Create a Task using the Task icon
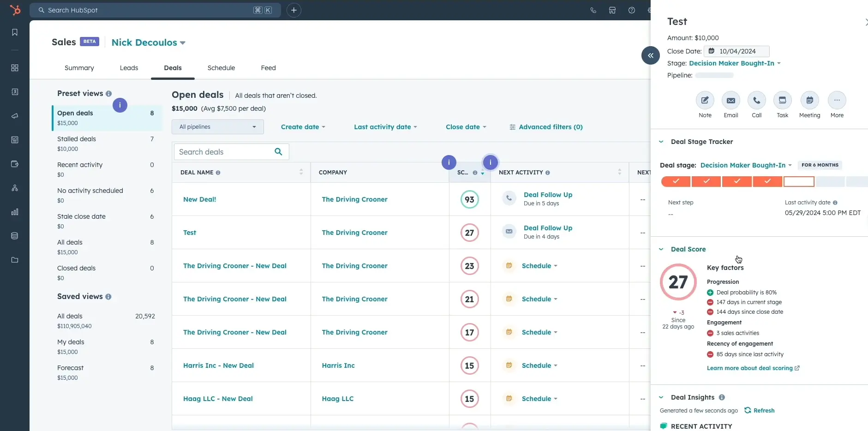 782,100
